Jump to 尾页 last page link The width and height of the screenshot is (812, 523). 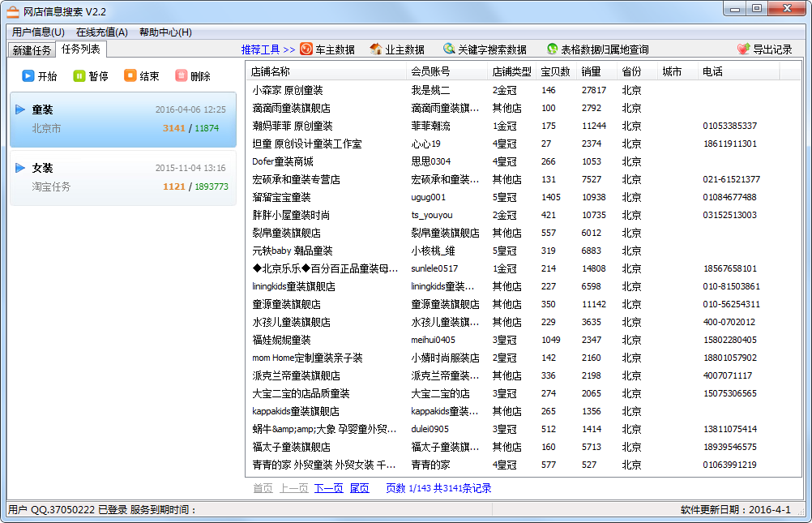(x=359, y=488)
